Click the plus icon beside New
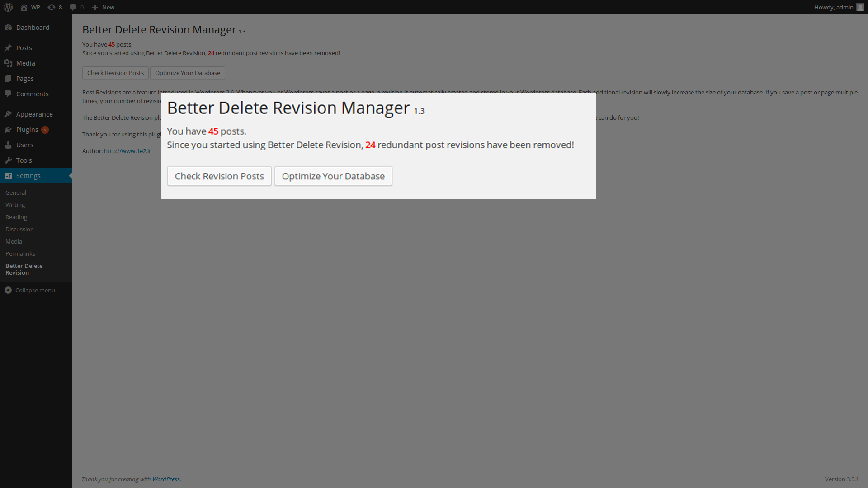This screenshot has width=868, height=488. point(95,7)
